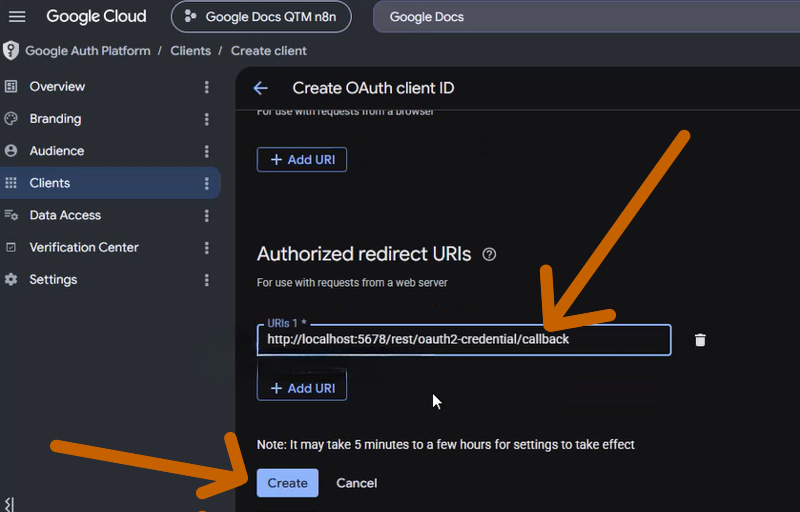Add a URI under the browser requests section
Screen dimensions: 800x512
pos(302,160)
